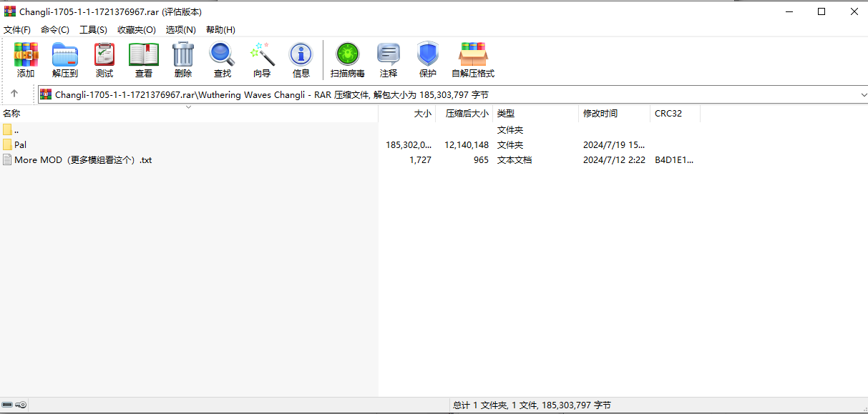
Task: Click the 2024/7/12 2:22 date cell
Action: pyautogui.click(x=614, y=159)
